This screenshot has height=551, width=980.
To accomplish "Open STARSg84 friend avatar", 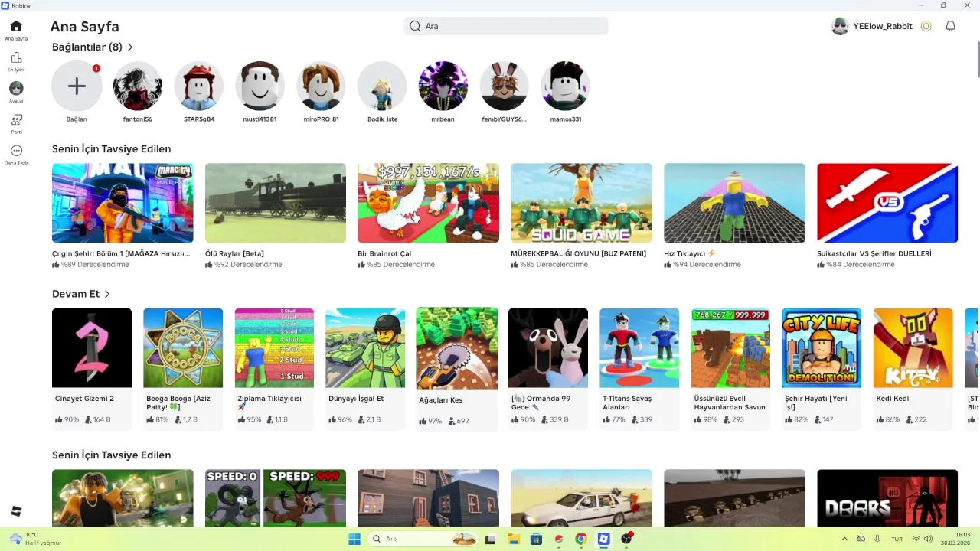I will 199,86.
